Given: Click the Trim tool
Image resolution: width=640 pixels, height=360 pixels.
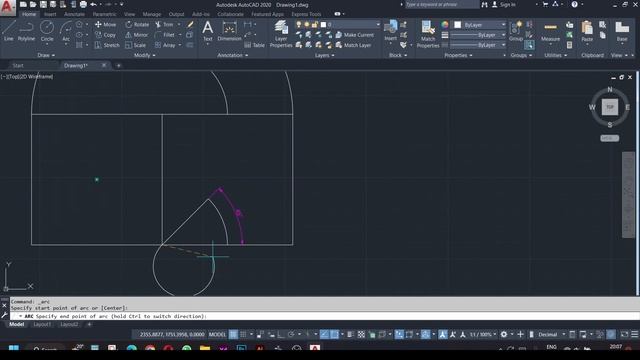Looking at the screenshot, I should [x=164, y=24].
